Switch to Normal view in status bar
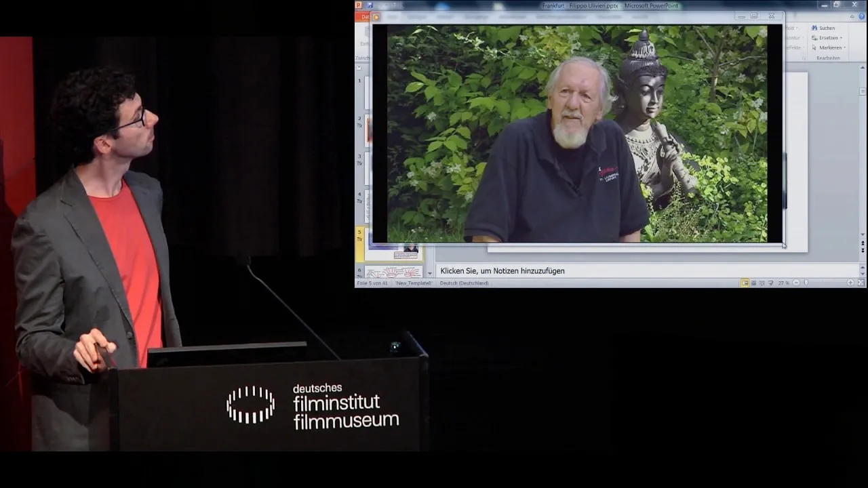 click(745, 283)
